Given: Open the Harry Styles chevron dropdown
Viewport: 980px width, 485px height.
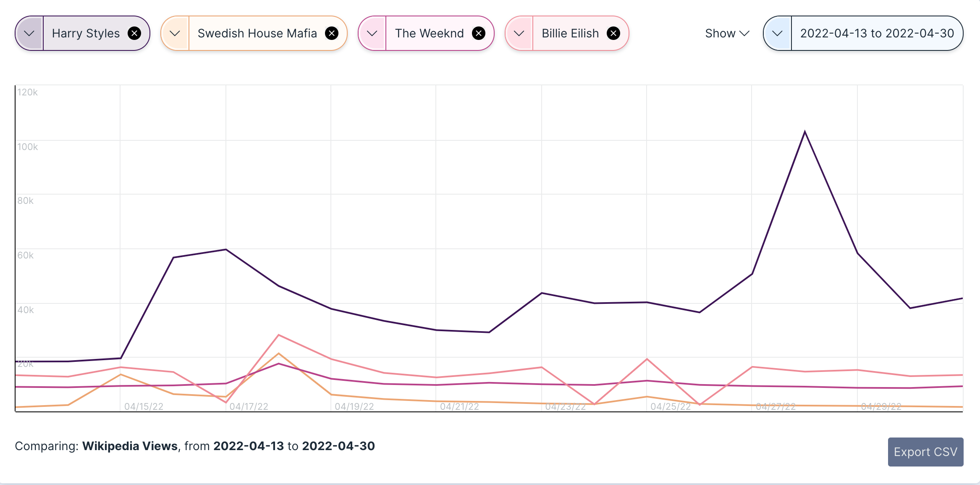Looking at the screenshot, I should pos(29,33).
